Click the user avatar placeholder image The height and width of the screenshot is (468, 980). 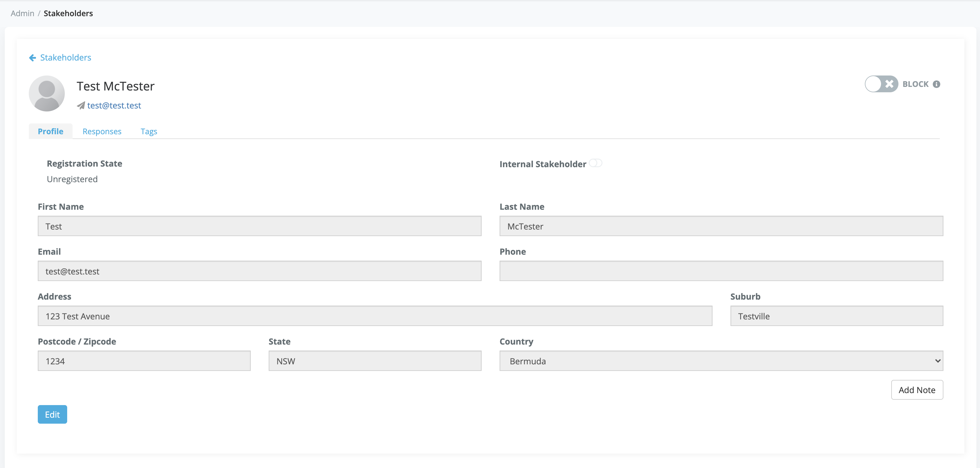point(47,93)
